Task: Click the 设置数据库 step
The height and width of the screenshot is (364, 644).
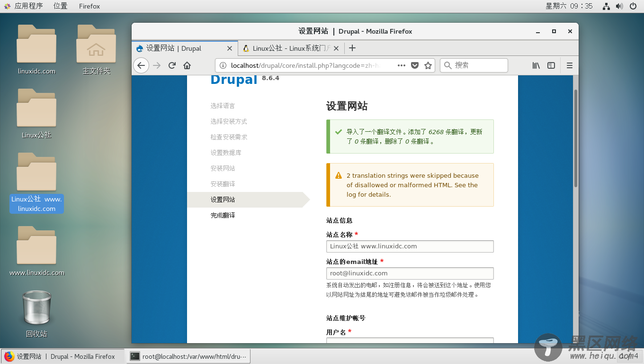Action: click(226, 153)
